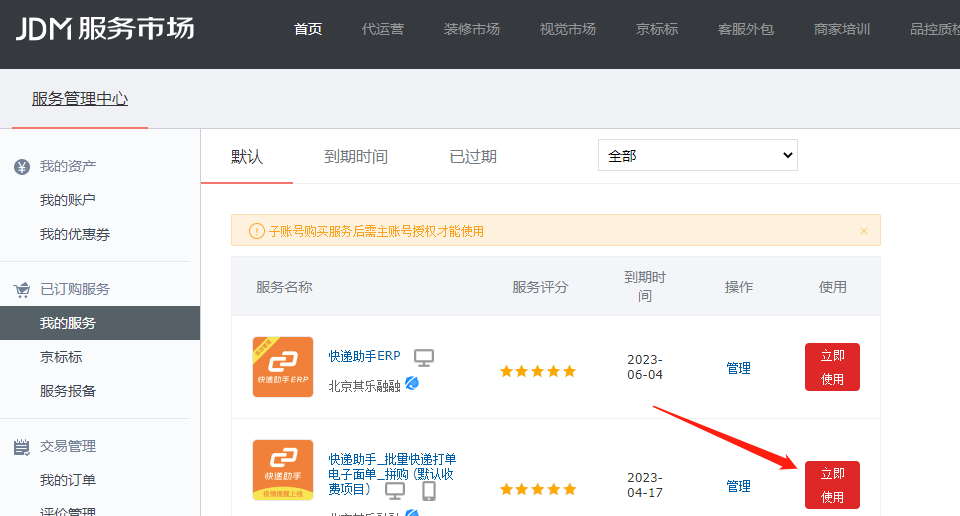This screenshot has height=516, width=960.
Task: Click the 使用 column header
Action: 833,287
